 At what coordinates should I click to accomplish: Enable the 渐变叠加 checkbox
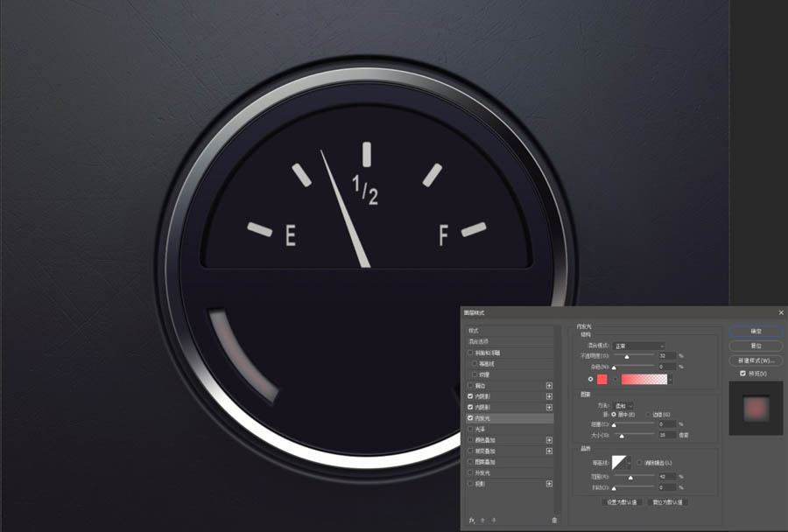(x=470, y=451)
